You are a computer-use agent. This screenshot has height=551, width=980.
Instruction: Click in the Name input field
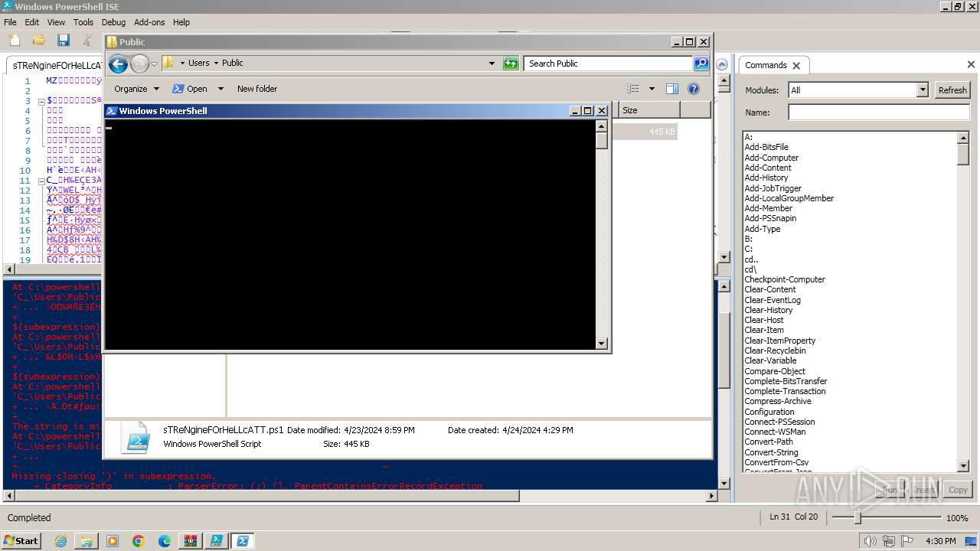879,112
